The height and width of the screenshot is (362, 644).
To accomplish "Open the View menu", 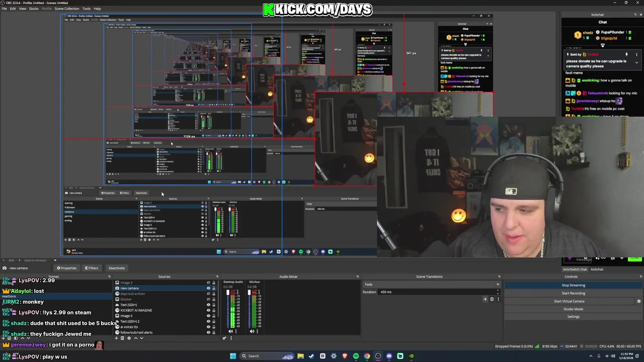I will pyautogui.click(x=23, y=9).
